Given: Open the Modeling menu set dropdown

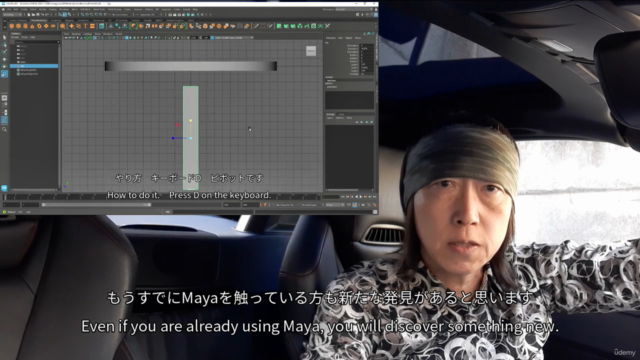Looking at the screenshot, I should tap(12, 15).
